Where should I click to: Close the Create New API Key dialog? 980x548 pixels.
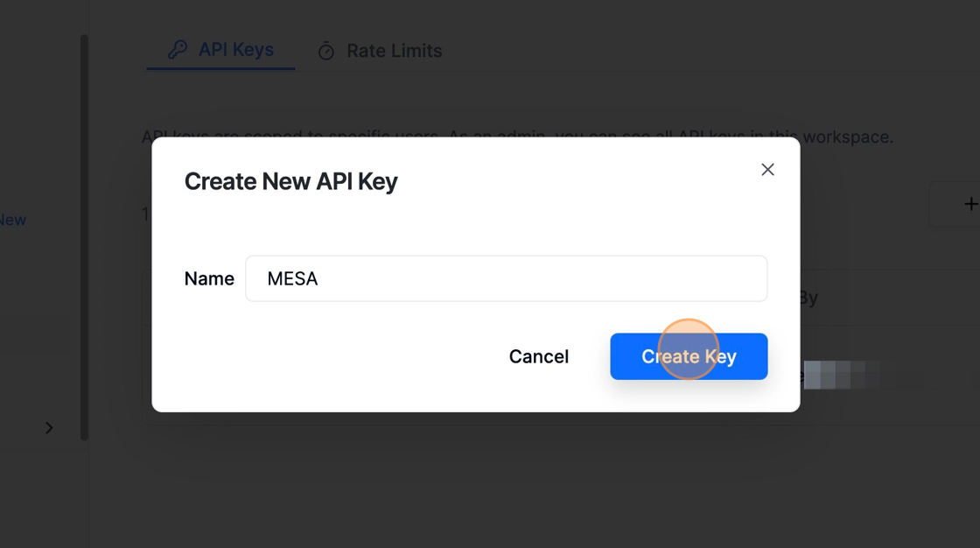tap(767, 170)
